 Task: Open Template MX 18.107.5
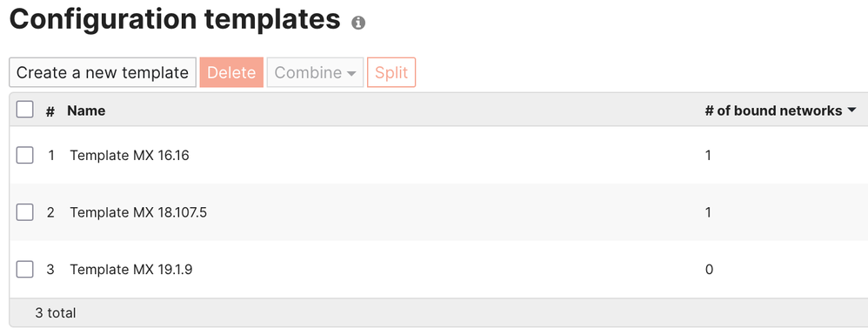(x=138, y=212)
